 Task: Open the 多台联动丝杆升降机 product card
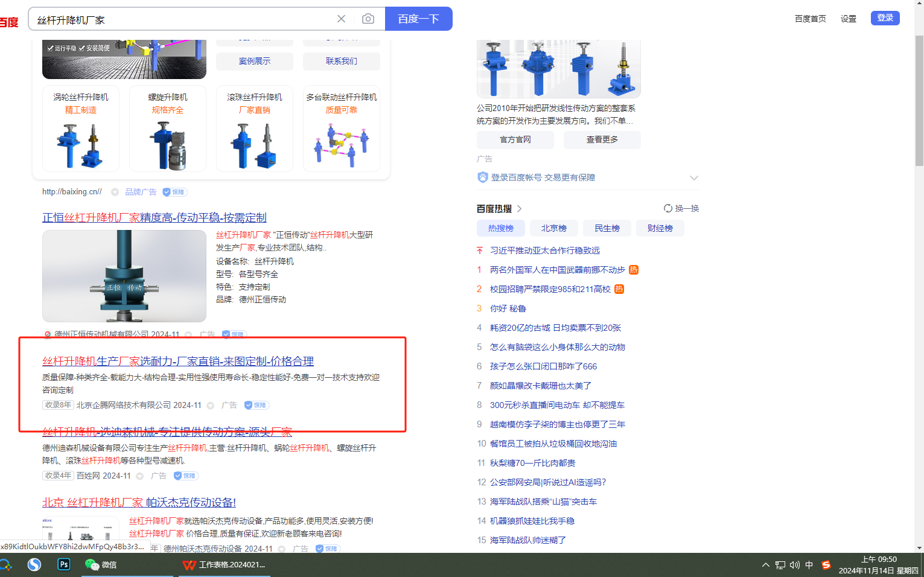click(342, 129)
